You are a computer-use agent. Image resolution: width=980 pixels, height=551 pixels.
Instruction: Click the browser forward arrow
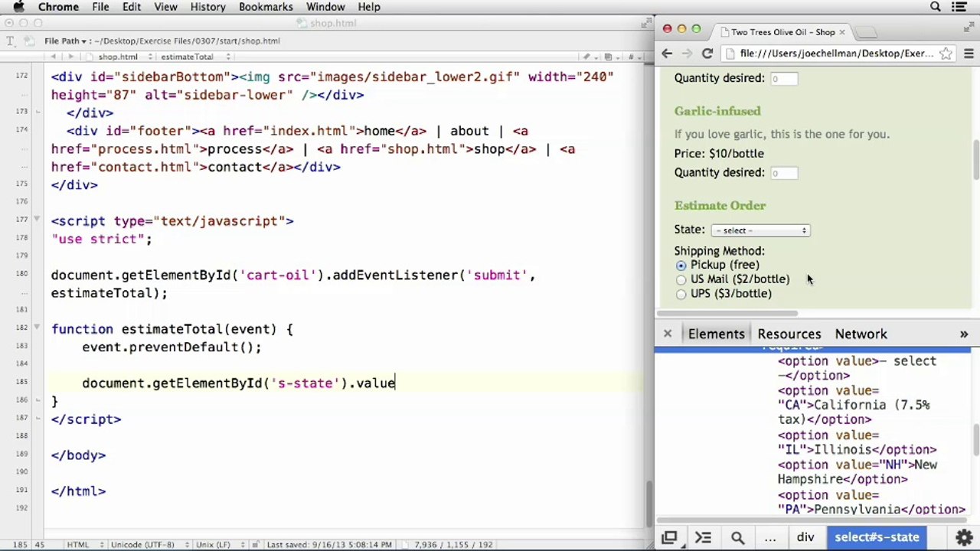(687, 54)
